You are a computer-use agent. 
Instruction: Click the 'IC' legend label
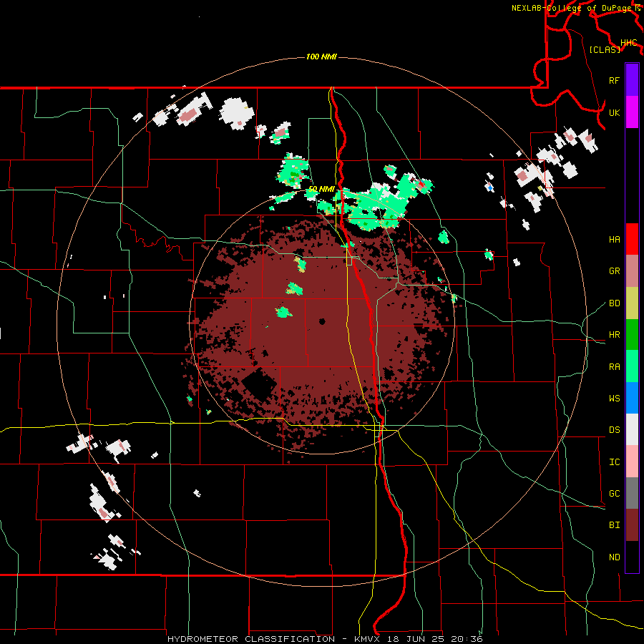[x=614, y=462]
